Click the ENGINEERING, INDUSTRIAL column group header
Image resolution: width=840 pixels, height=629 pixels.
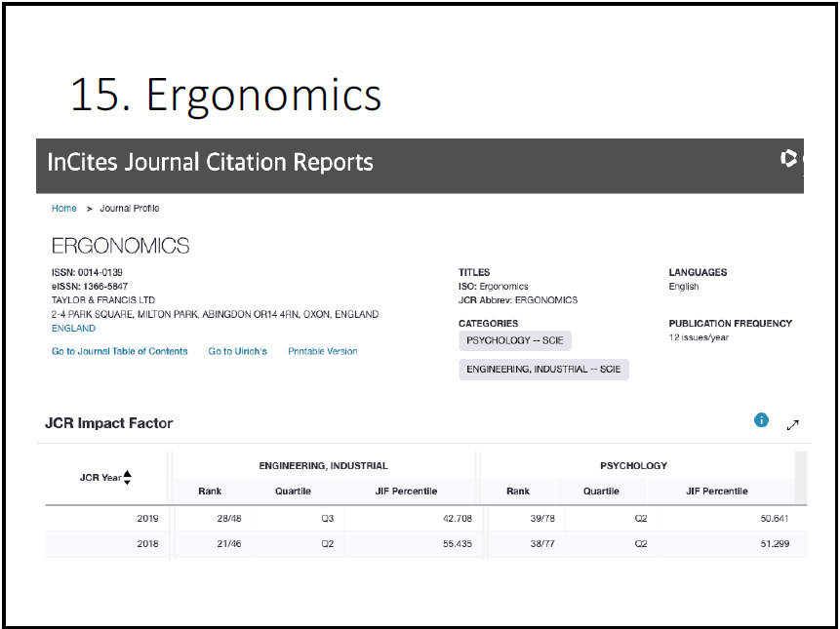323,466
